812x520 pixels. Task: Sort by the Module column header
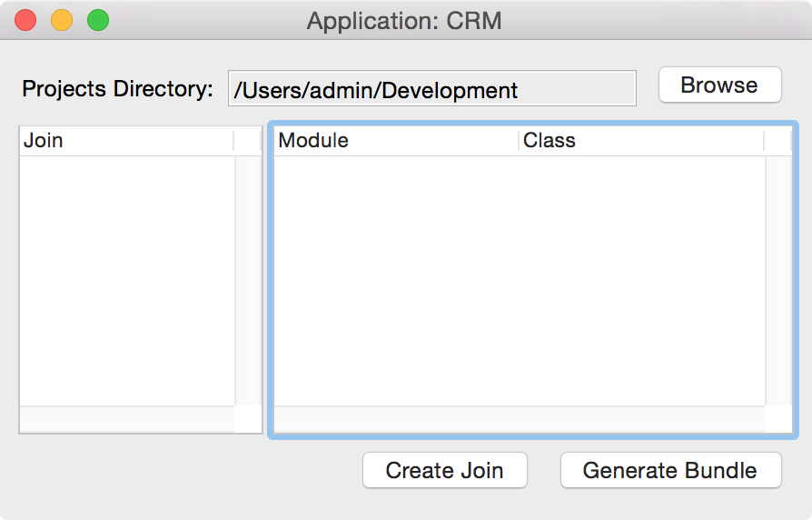click(x=395, y=141)
